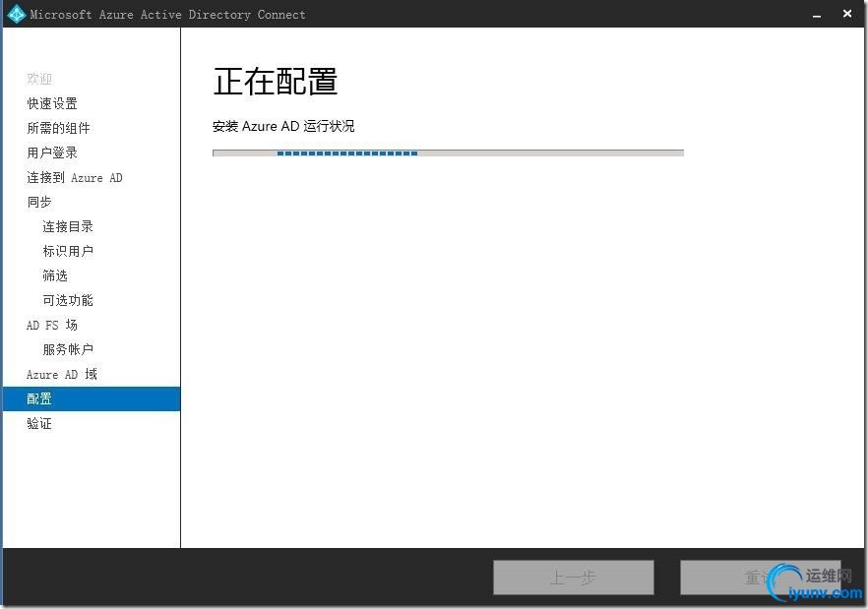Open the 快速设置 step
The image size is (868, 609).
click(x=52, y=103)
